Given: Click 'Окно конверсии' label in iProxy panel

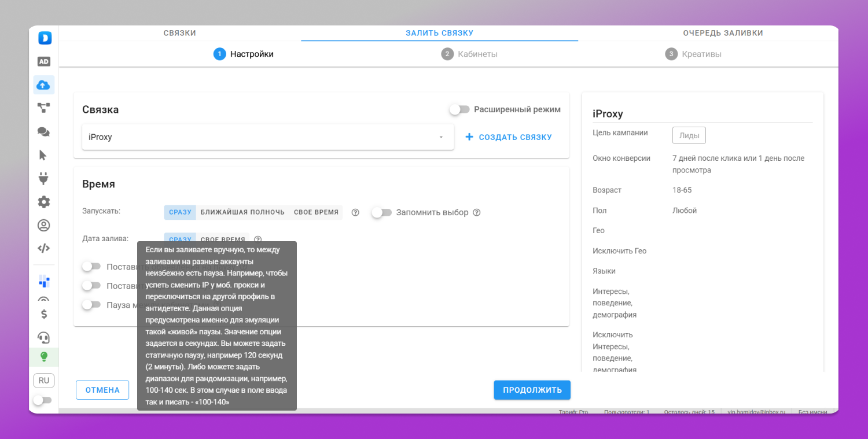Looking at the screenshot, I should (x=621, y=158).
